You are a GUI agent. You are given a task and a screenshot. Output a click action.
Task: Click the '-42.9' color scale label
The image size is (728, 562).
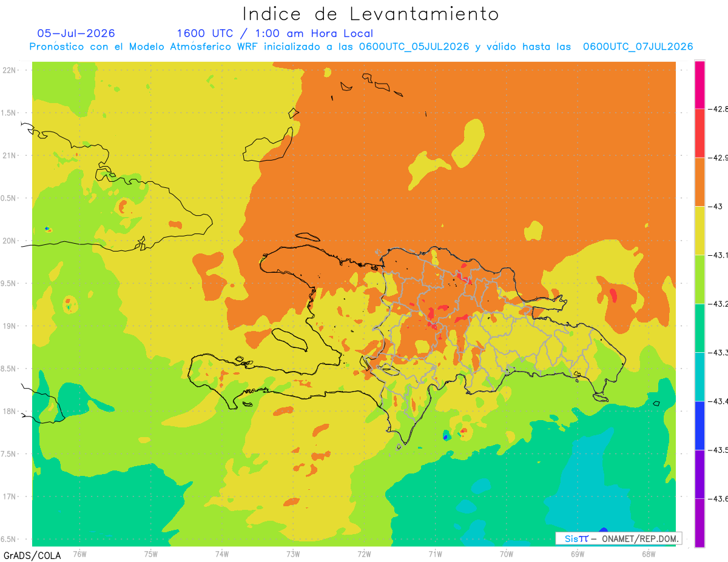[x=720, y=158]
